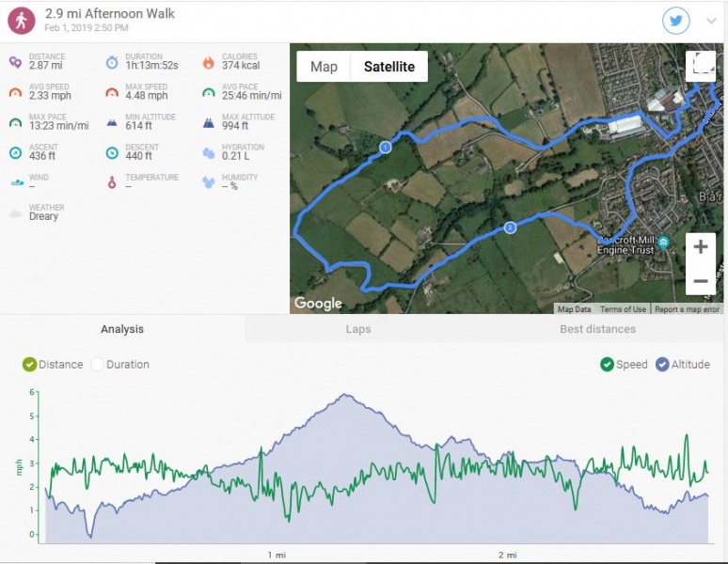Click mile marker 2 on the route
Screen dimensions: 728x564
pos(510,227)
